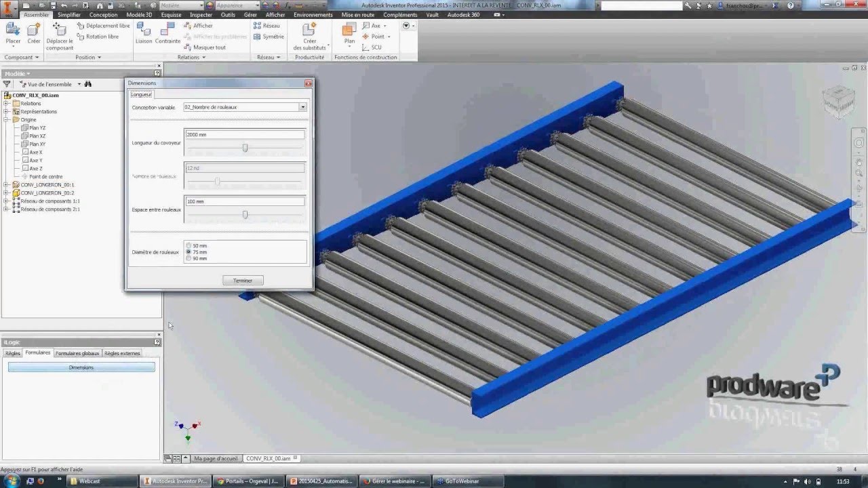Screen dimensions: 868x488
Task: Switch to Formulaires globaux tab
Action: click(77, 353)
